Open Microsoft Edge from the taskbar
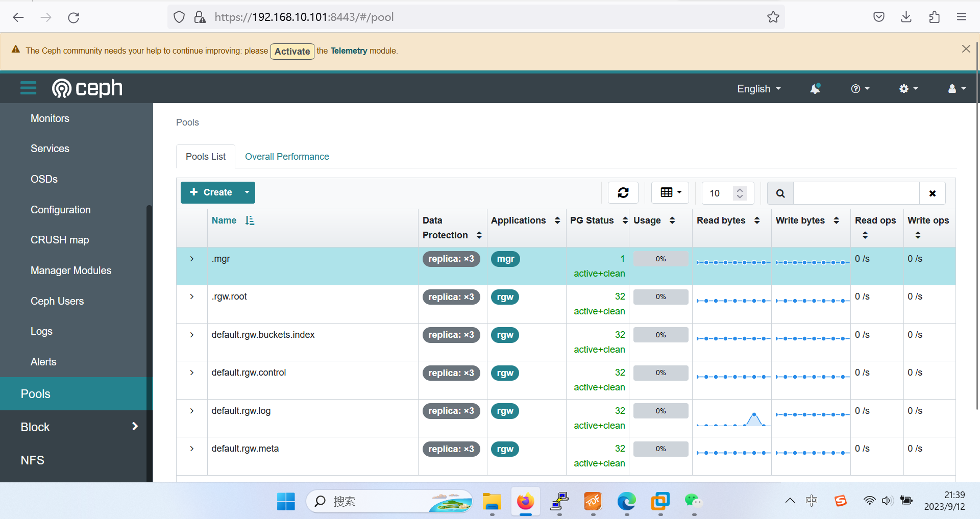The image size is (980, 519). (626, 502)
